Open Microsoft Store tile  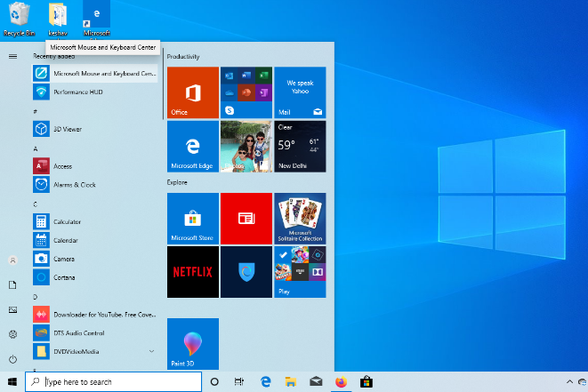coord(192,218)
